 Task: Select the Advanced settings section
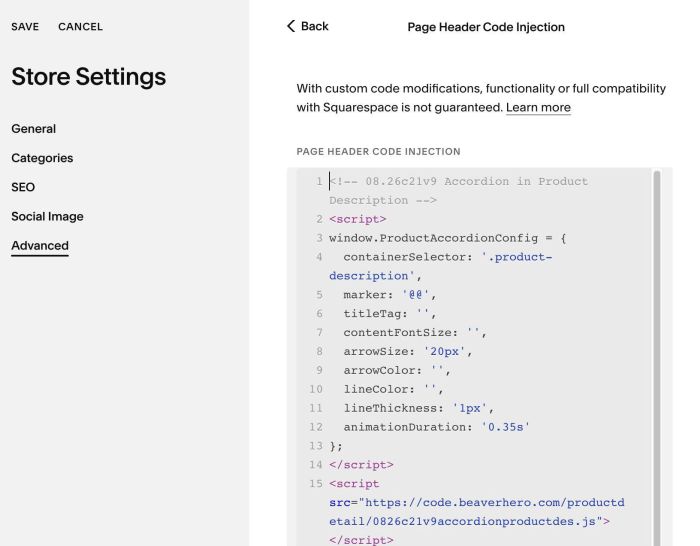pyautogui.click(x=40, y=246)
